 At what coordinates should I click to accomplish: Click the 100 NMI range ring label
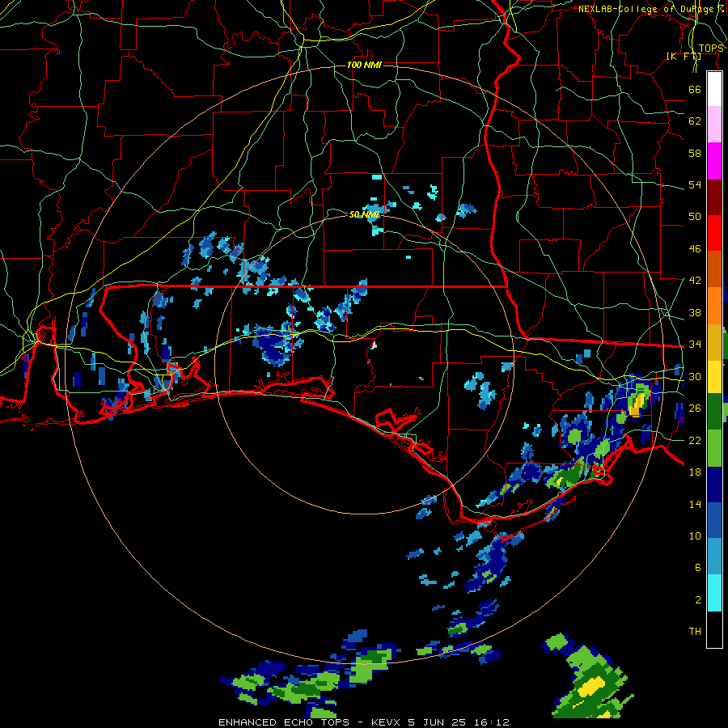pos(364,65)
